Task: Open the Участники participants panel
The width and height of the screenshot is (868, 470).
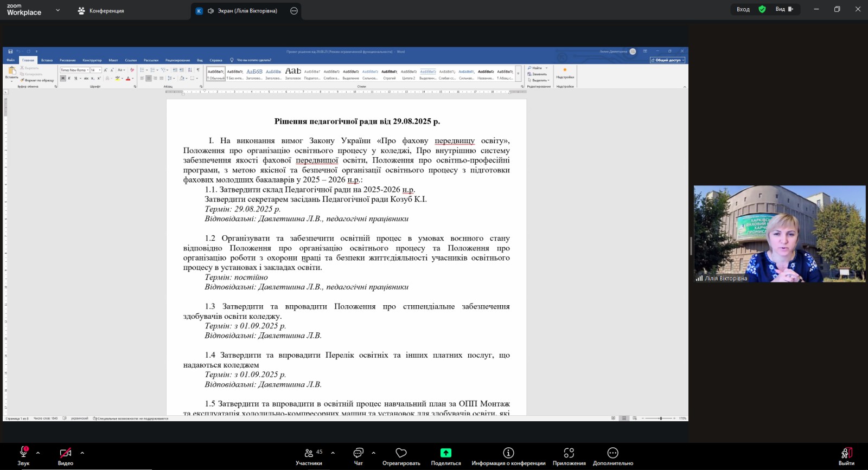Action: (309, 453)
